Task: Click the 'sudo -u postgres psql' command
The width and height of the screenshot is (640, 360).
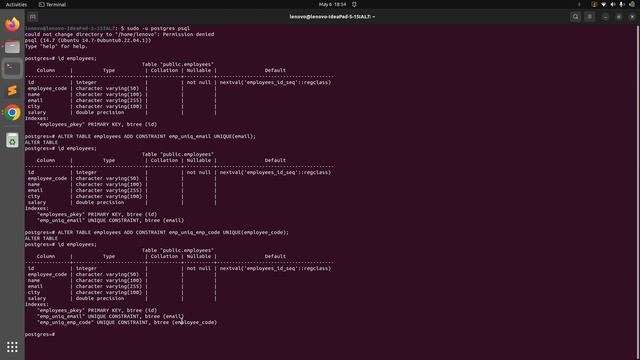Action: click(158, 29)
